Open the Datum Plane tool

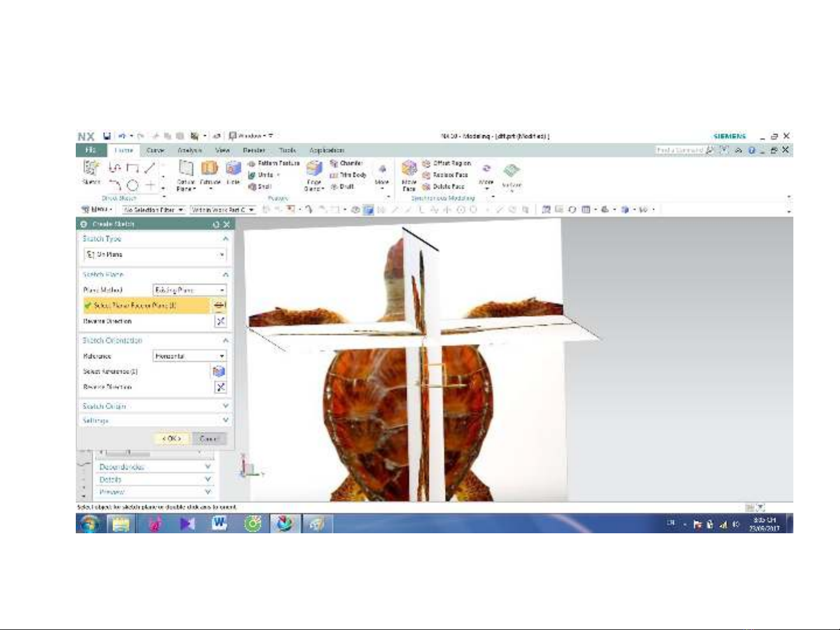tap(185, 169)
